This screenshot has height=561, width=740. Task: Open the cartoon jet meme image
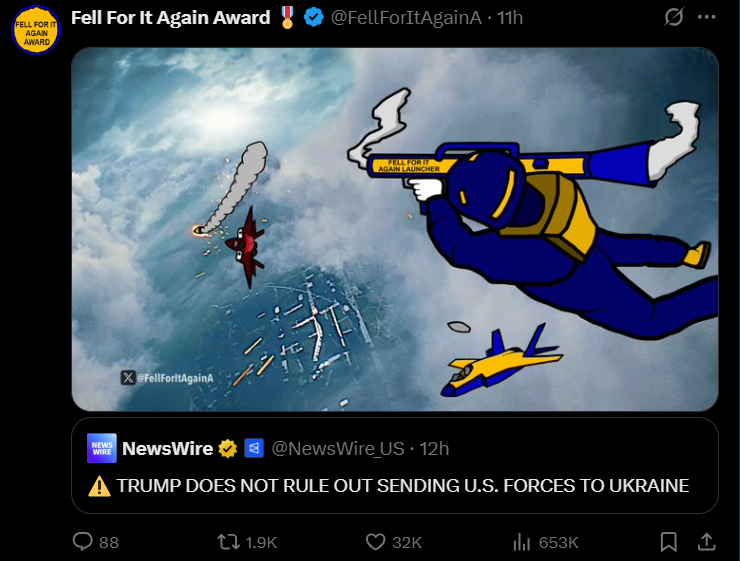tap(395, 229)
